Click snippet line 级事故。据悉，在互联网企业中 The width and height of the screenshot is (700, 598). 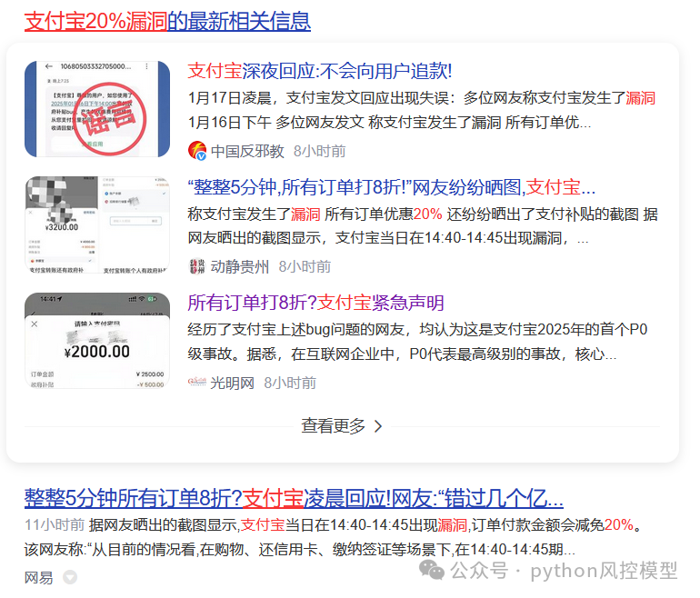point(402,354)
